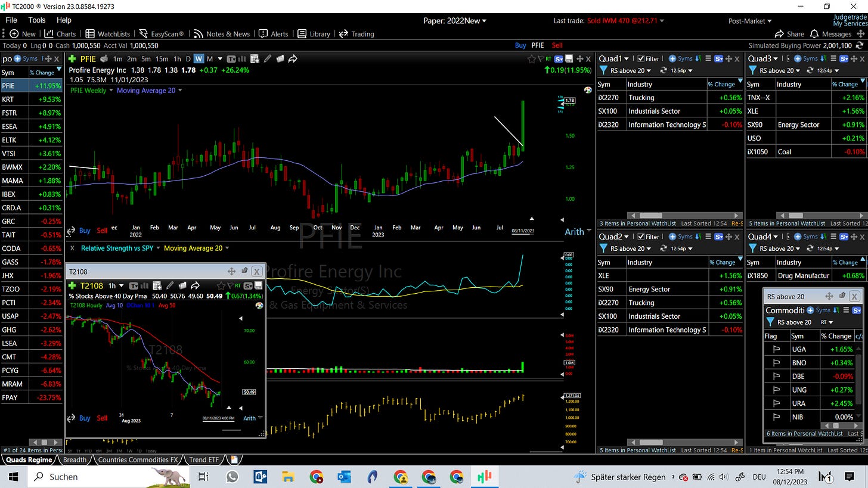The height and width of the screenshot is (488, 868).
Task: Click the refresh icon in Quad1 panel
Action: pos(664,70)
